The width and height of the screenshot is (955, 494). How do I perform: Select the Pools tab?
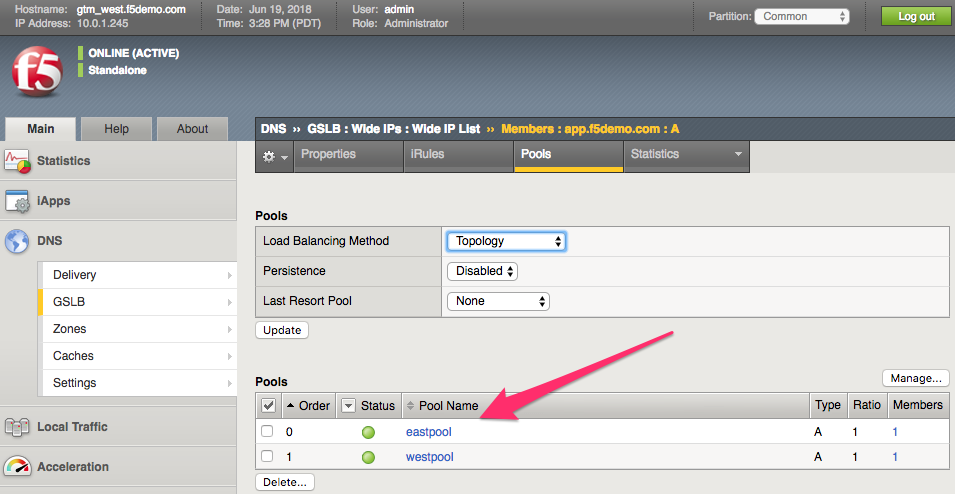click(568, 157)
